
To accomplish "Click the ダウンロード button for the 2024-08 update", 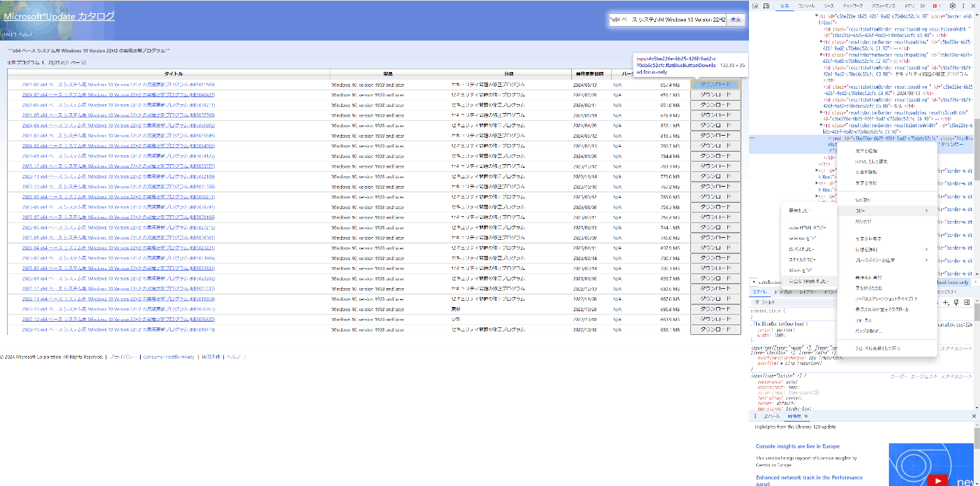I will coord(715,85).
